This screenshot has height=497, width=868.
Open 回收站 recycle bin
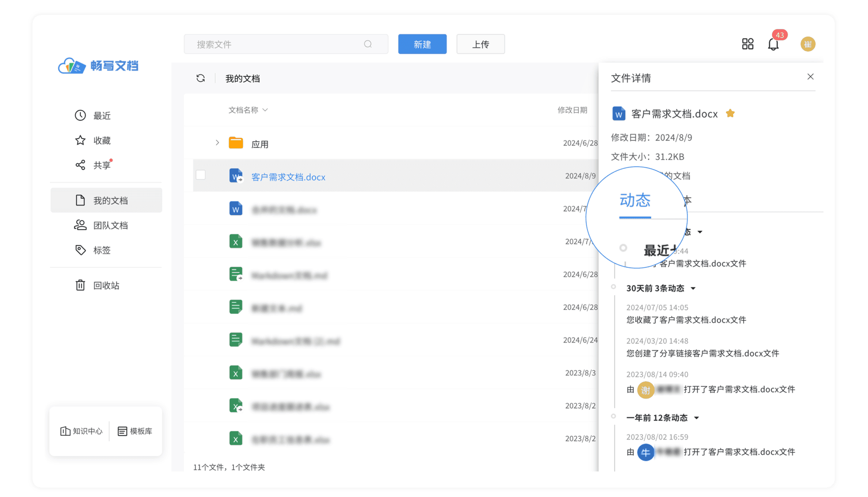[97, 285]
